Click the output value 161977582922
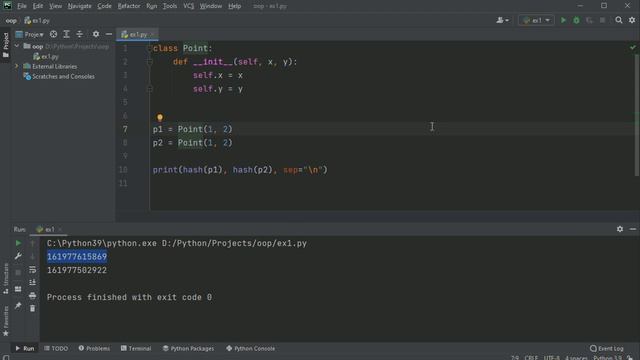 tap(77, 270)
